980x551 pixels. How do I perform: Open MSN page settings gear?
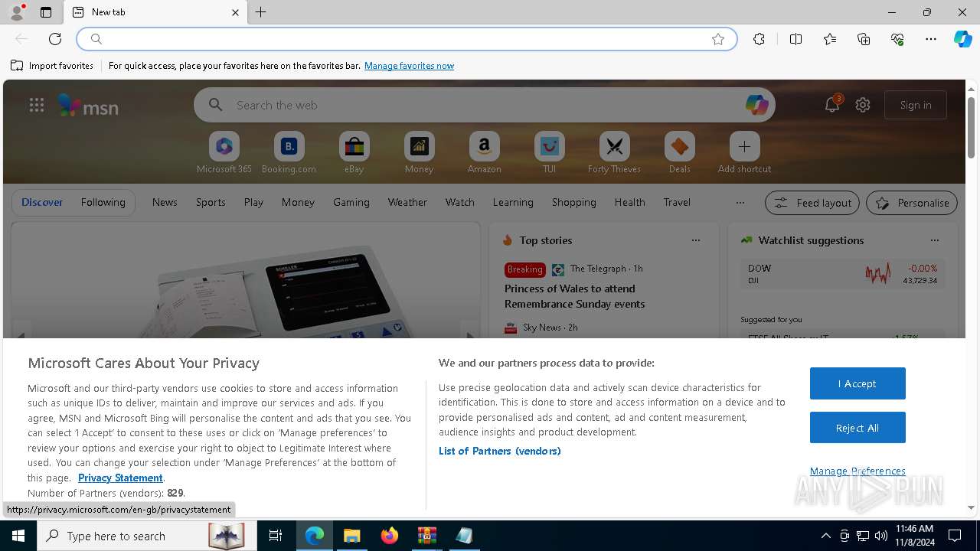[863, 105]
